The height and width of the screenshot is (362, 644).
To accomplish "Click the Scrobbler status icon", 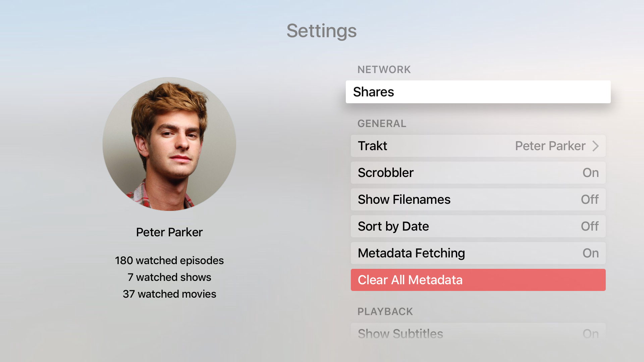I will (590, 172).
